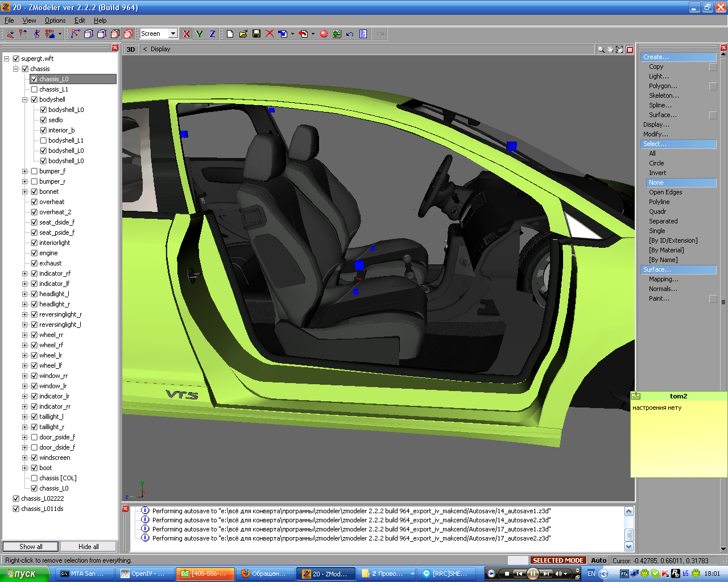The width and height of the screenshot is (728, 582).
Task: Click the Save floppy disk icon
Action: (257, 34)
